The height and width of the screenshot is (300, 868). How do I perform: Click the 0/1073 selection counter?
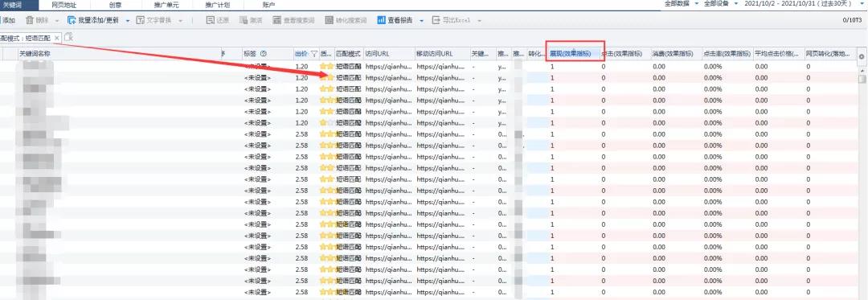click(x=853, y=20)
